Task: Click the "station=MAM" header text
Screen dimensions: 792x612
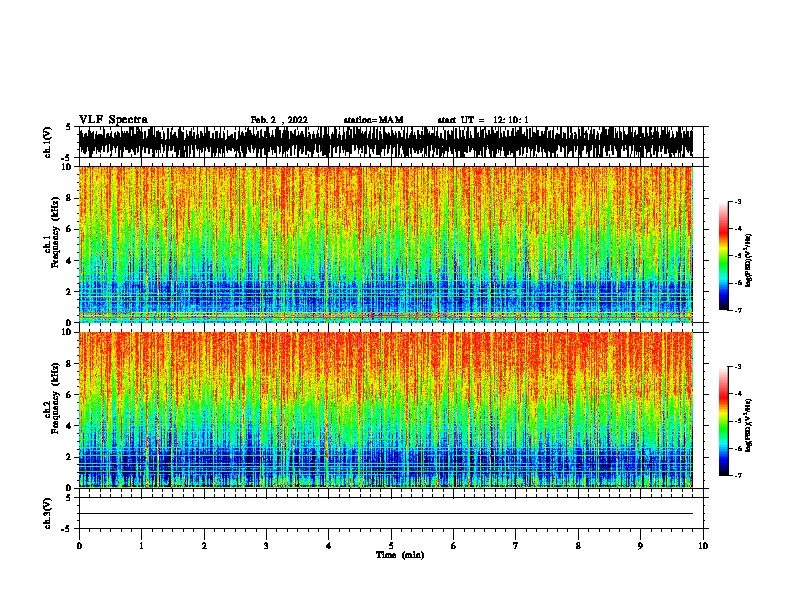Action: pyautogui.click(x=373, y=120)
